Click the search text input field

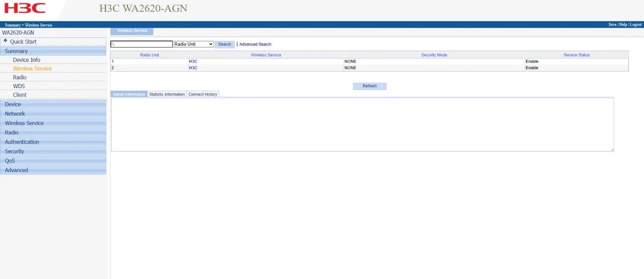tap(142, 44)
